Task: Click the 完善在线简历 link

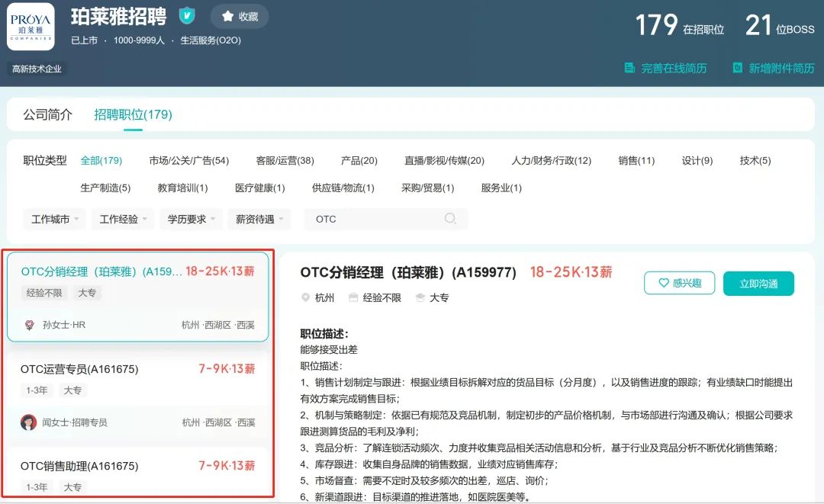Action: tap(674, 69)
